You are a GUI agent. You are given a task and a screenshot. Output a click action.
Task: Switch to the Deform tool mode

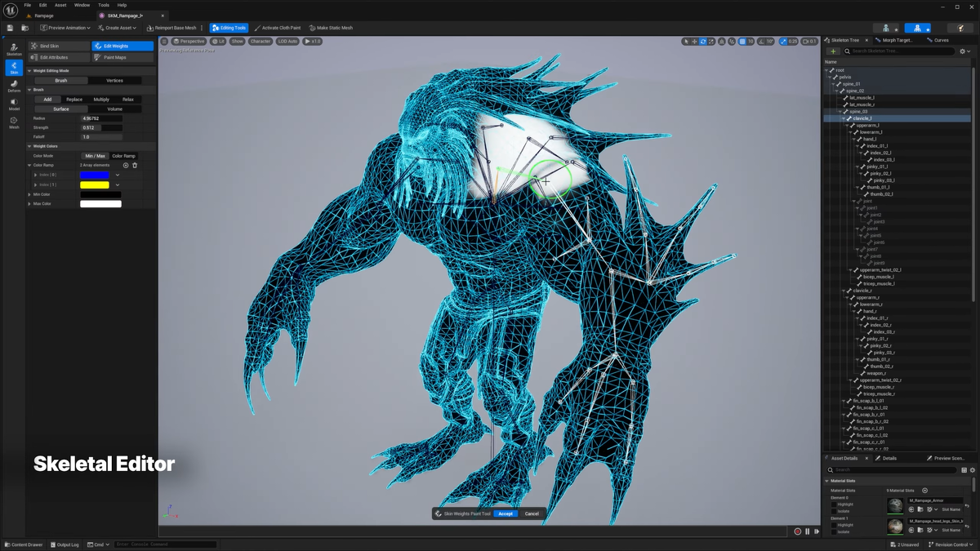tap(14, 85)
